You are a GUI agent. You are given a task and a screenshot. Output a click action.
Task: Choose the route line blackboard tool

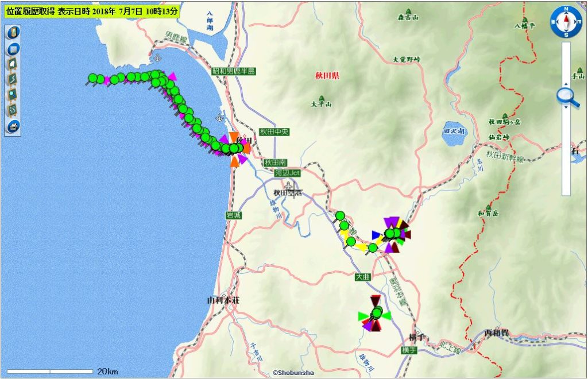coord(13,79)
